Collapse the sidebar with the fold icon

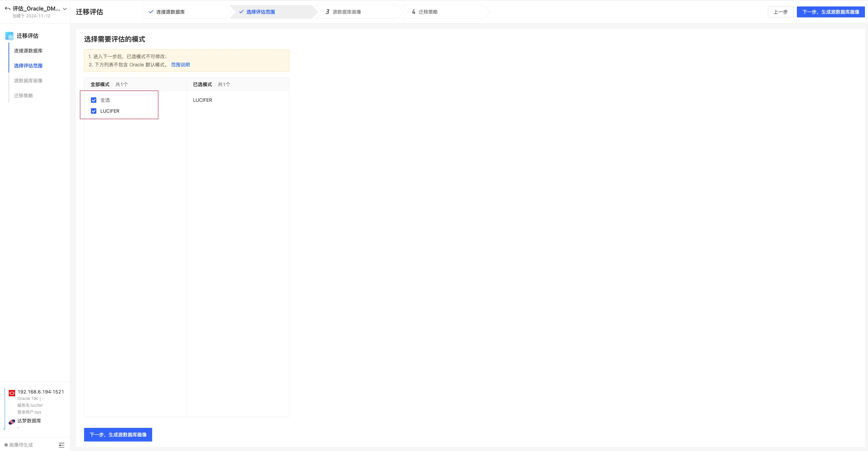tap(62, 445)
